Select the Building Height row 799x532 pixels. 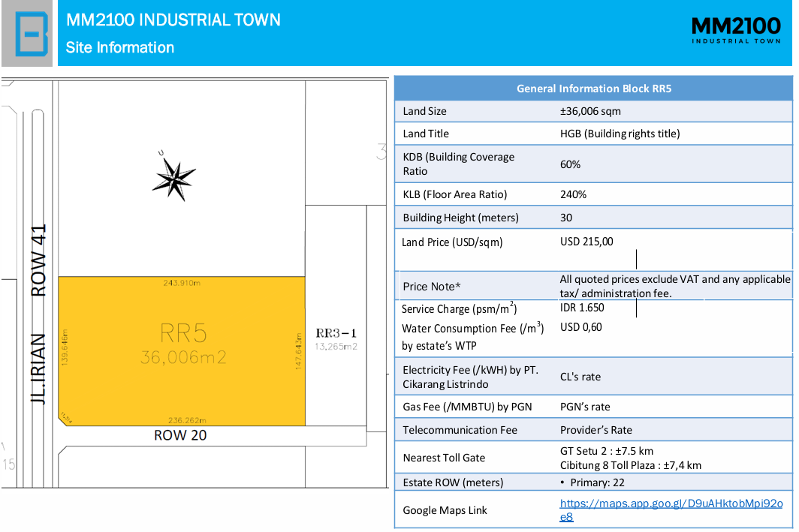pos(594,218)
